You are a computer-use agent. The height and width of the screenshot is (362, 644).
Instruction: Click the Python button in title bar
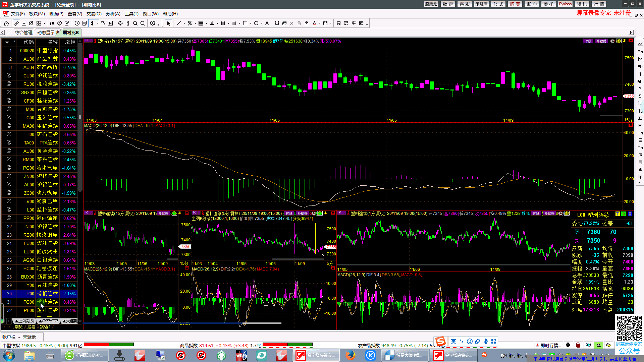point(565,4)
